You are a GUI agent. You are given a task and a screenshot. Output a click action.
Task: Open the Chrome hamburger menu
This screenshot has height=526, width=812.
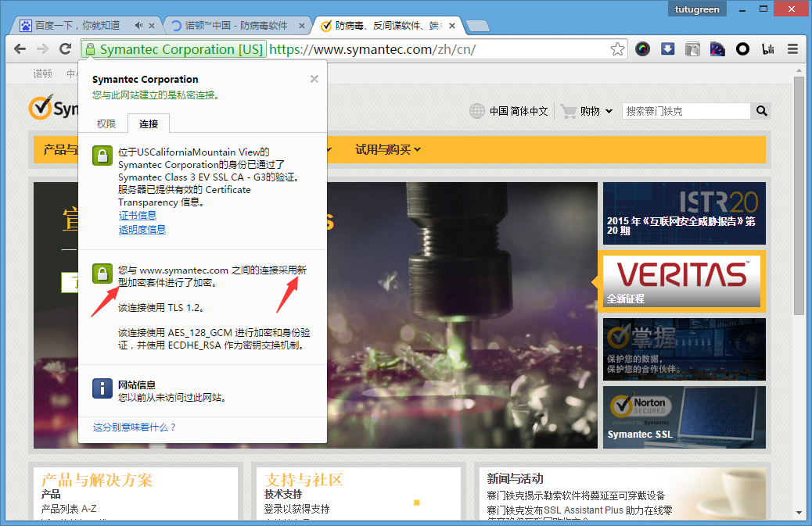[792, 49]
